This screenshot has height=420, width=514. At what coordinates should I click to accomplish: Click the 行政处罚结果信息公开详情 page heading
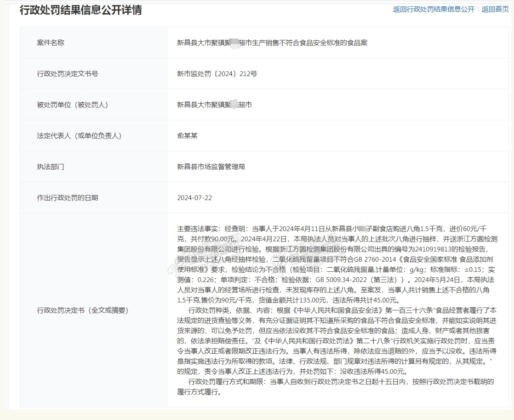click(x=81, y=10)
